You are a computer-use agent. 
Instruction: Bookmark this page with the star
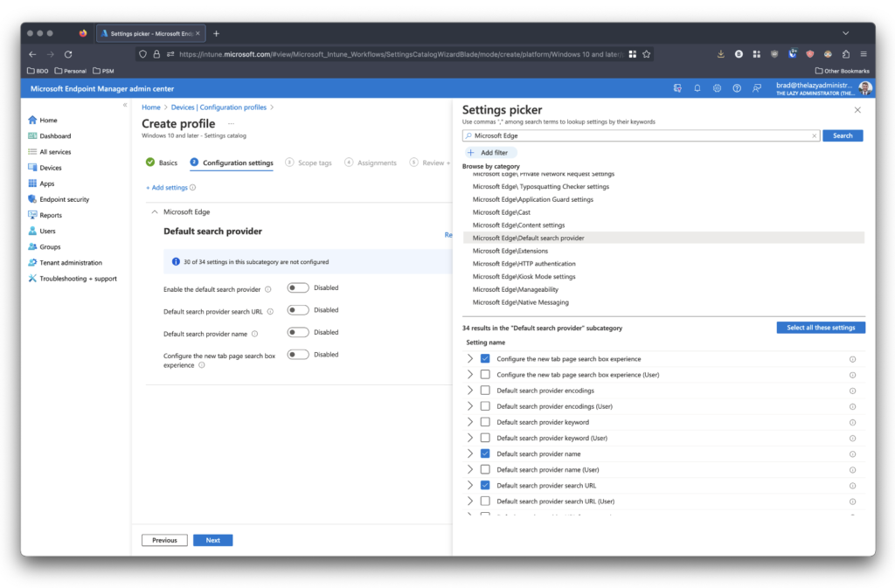tap(646, 54)
